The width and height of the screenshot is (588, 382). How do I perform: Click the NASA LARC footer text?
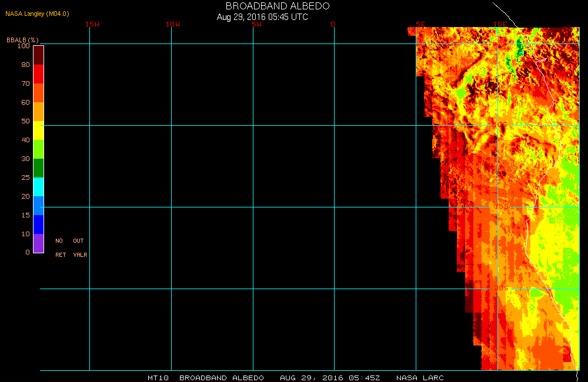(420, 377)
